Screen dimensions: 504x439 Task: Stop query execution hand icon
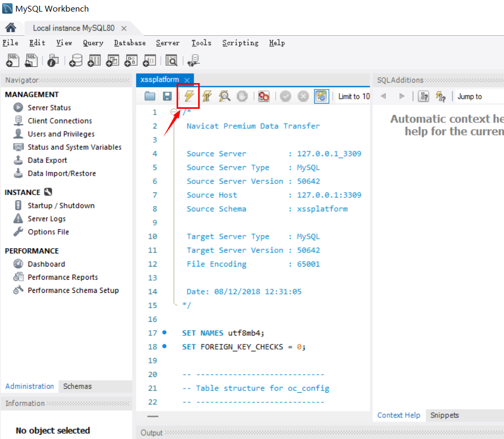242,96
